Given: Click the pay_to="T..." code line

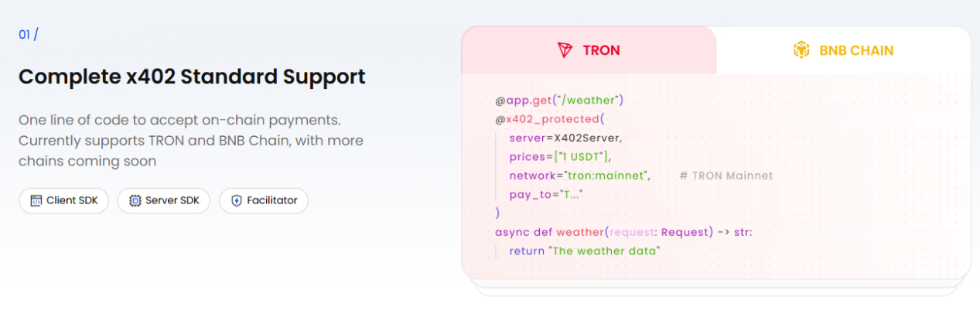Looking at the screenshot, I should click(545, 194).
